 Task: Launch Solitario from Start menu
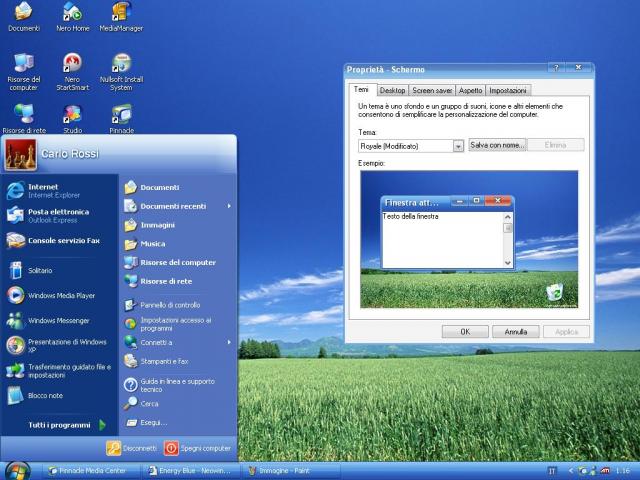pos(59,270)
